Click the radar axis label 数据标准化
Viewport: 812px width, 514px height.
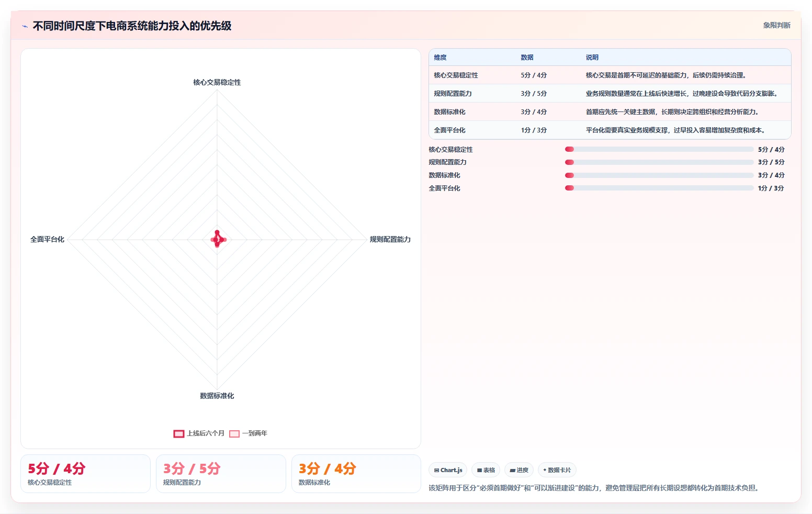(217, 396)
